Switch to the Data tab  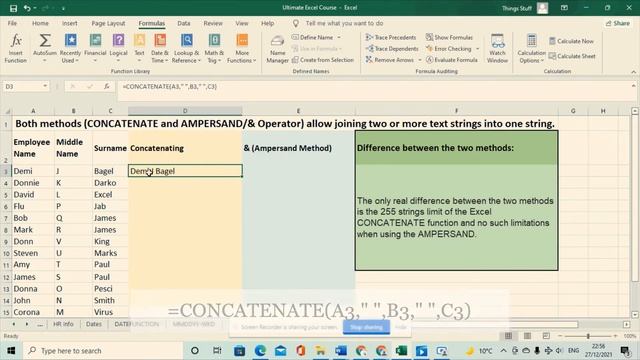coord(184,23)
